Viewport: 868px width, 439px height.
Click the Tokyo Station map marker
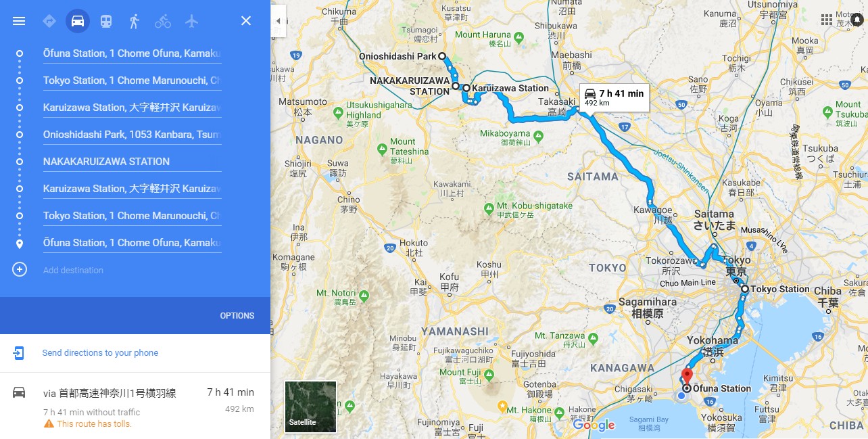coord(745,289)
